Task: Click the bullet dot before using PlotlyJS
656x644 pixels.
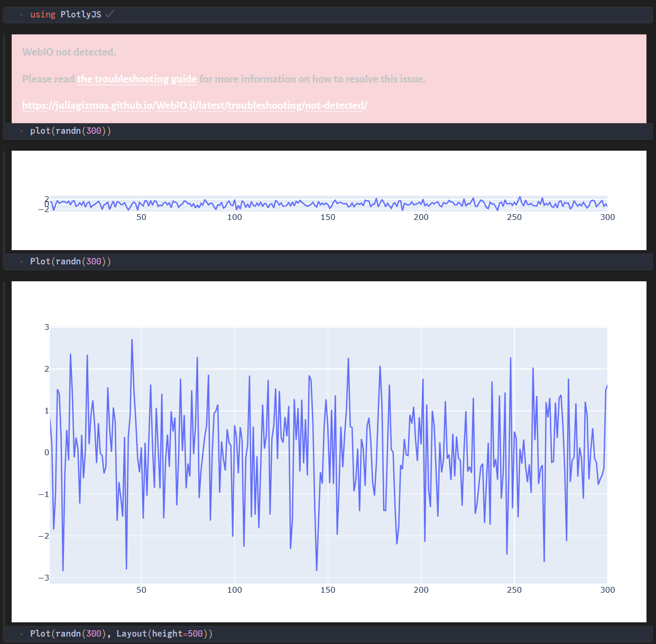Action: (22, 15)
